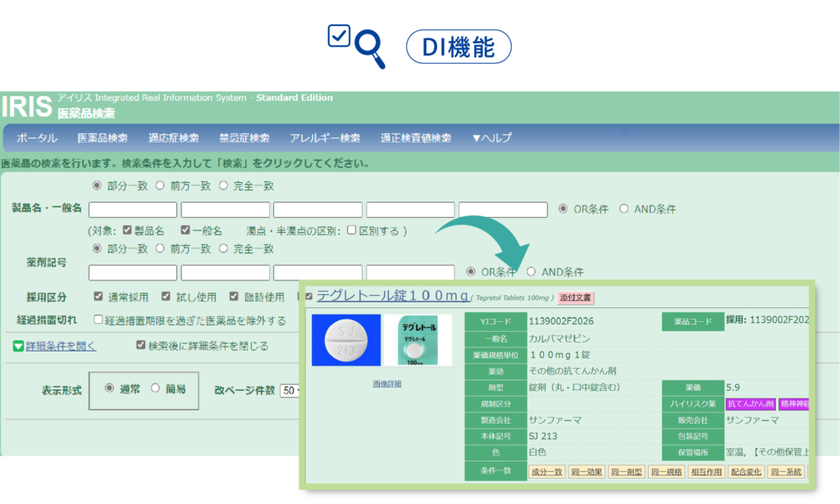Toggle the 一般名 target checkbox
This screenshot has height=504, width=840.
185,230
